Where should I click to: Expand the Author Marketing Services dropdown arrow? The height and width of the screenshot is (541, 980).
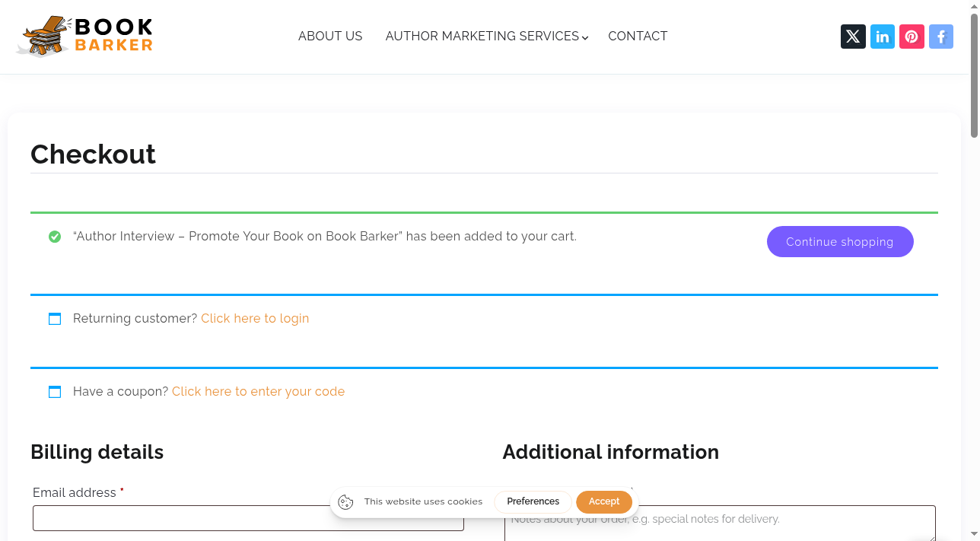click(585, 37)
